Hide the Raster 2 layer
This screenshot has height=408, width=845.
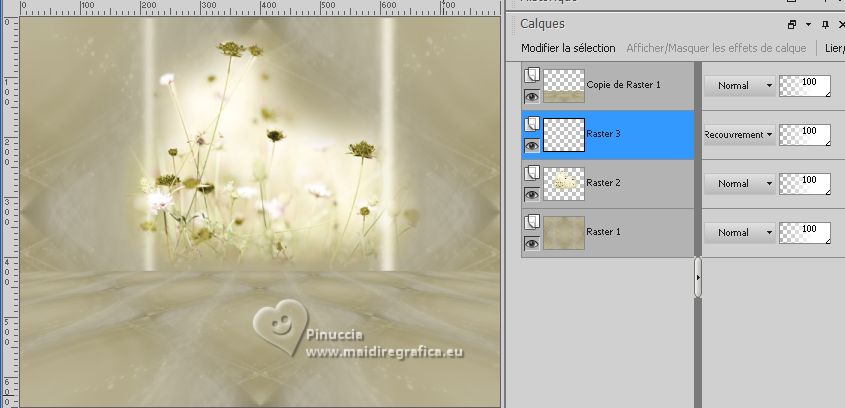(532, 195)
